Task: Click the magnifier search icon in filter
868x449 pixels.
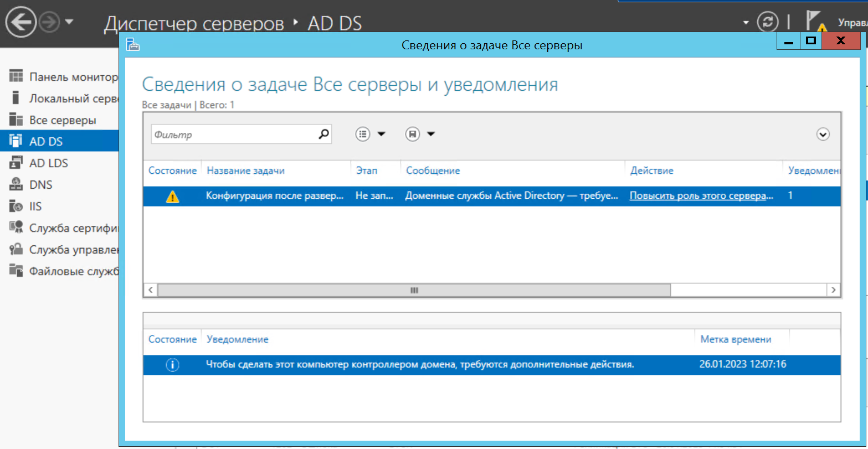Action: click(323, 134)
